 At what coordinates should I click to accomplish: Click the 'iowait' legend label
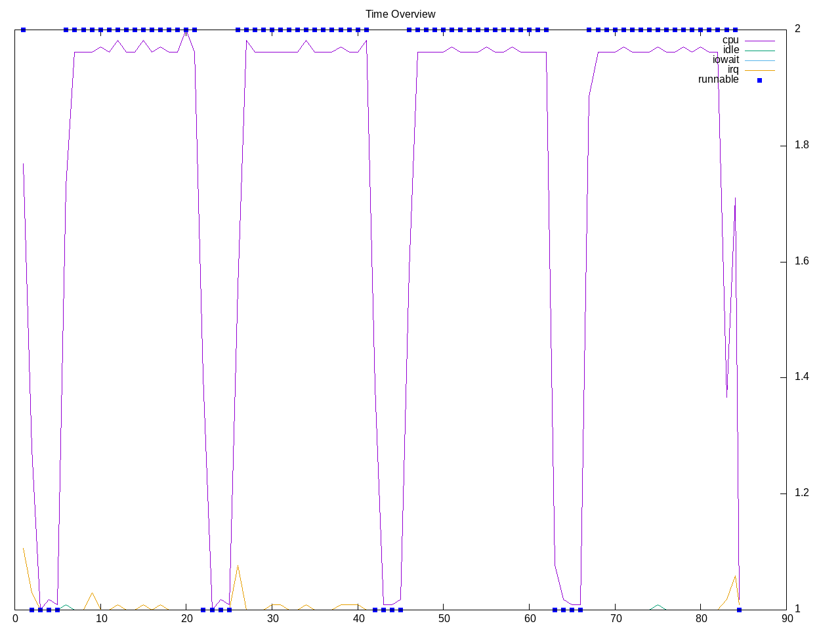[725, 60]
